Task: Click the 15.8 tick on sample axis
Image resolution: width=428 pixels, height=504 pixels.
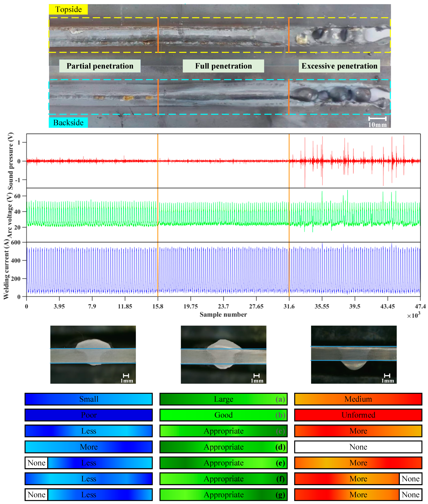Action: click(x=158, y=306)
